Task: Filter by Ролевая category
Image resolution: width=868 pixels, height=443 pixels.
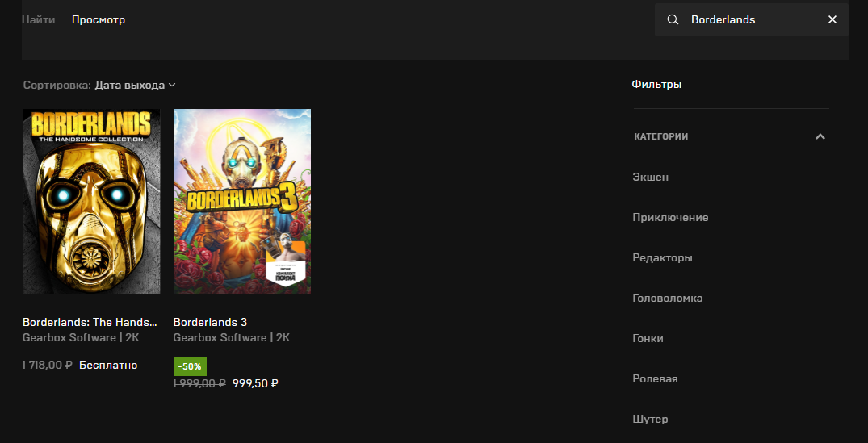Action: click(655, 378)
